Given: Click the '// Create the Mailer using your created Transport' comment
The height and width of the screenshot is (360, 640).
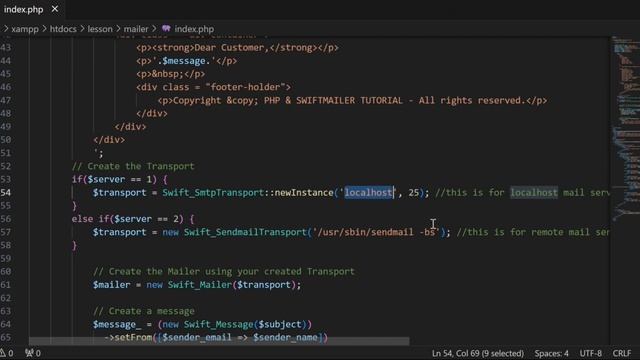Looking at the screenshot, I should [x=224, y=272].
